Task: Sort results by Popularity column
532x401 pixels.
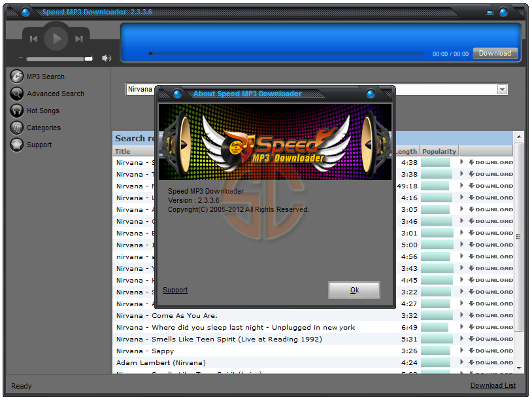Action: (439, 151)
